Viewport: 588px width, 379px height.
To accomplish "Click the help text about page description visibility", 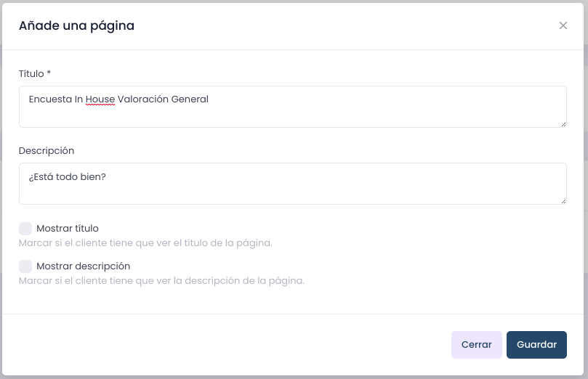I will pyautogui.click(x=161, y=281).
